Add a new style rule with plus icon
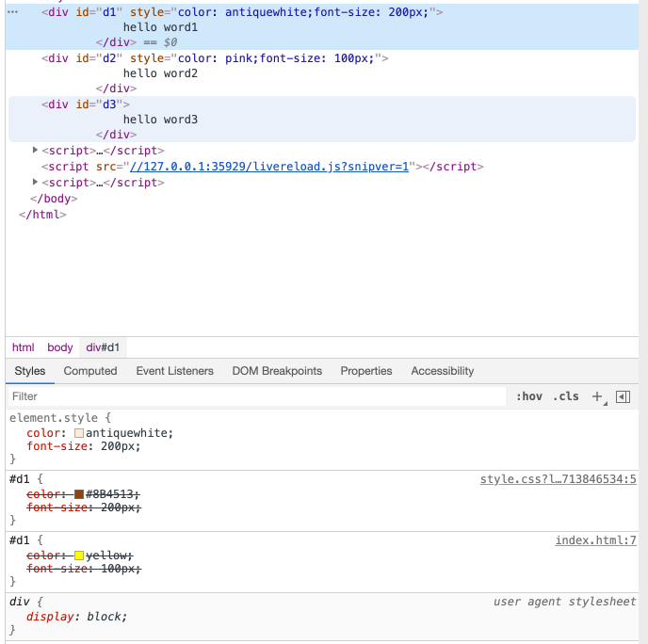The width and height of the screenshot is (648, 644). pyautogui.click(x=597, y=396)
